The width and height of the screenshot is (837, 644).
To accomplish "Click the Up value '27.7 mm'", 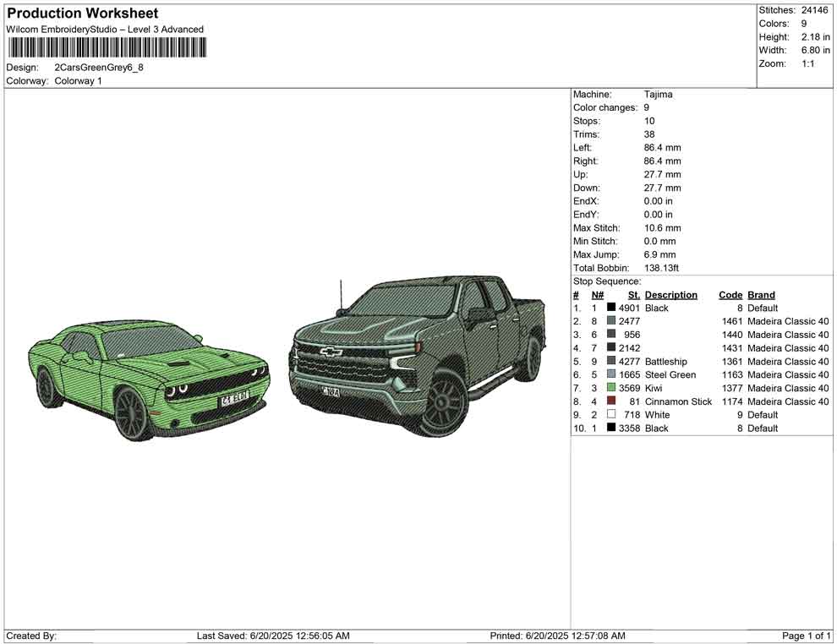I will pos(663,174).
